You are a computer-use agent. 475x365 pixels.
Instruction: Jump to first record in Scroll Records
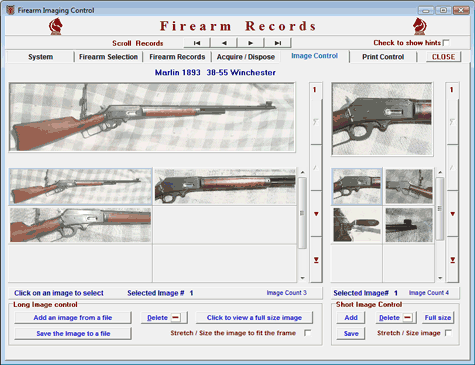pos(197,43)
